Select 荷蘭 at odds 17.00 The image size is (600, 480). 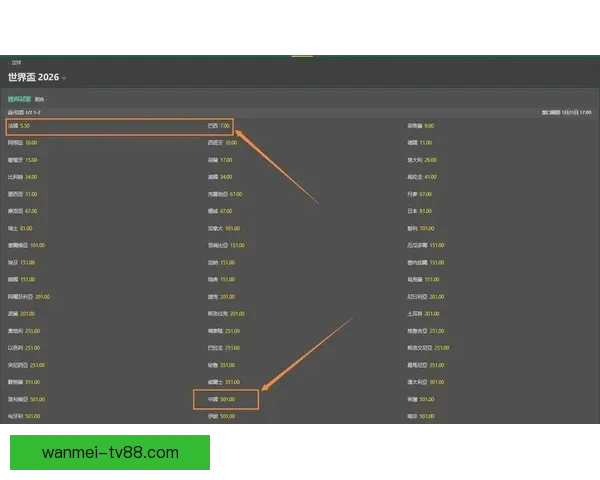[220, 160]
